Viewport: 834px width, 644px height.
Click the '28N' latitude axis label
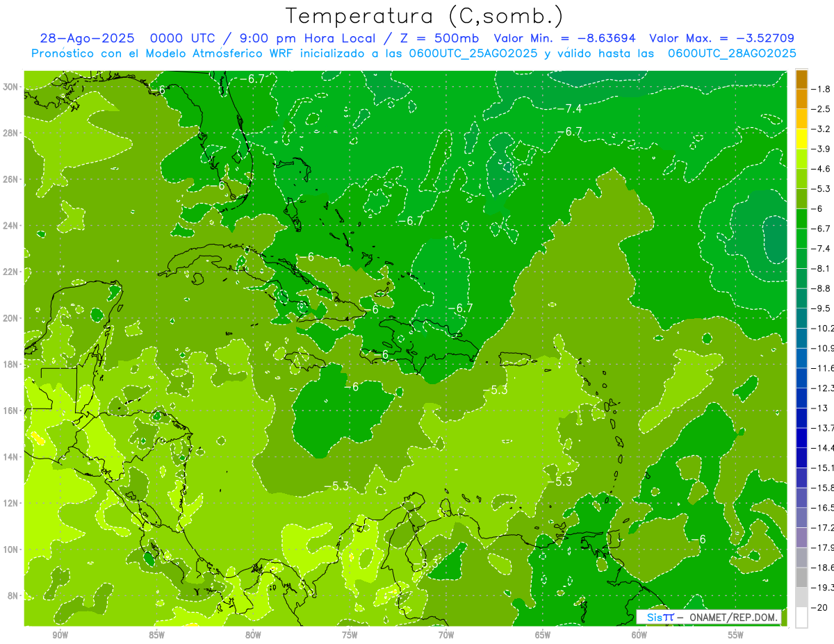tap(10, 133)
